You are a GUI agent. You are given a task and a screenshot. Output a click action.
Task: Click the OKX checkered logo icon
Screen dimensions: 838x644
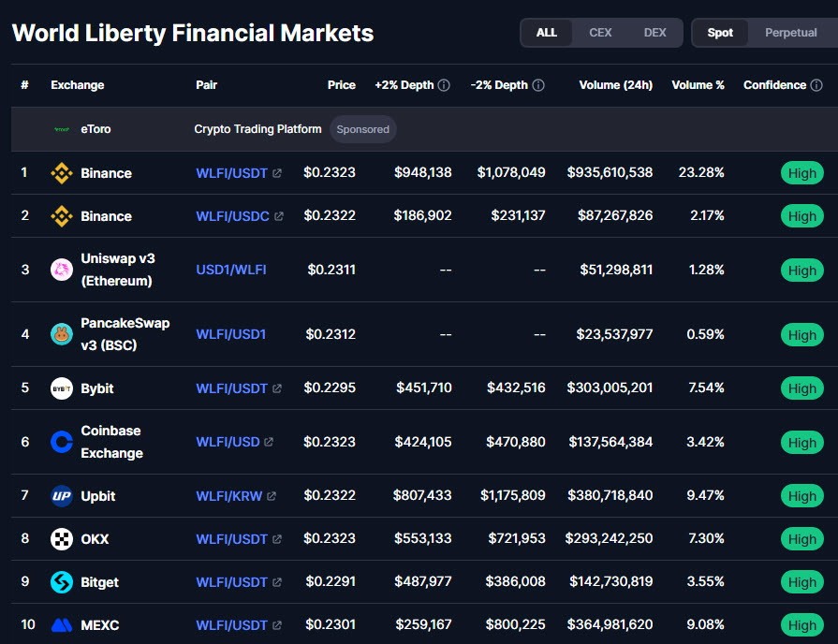tap(62, 539)
